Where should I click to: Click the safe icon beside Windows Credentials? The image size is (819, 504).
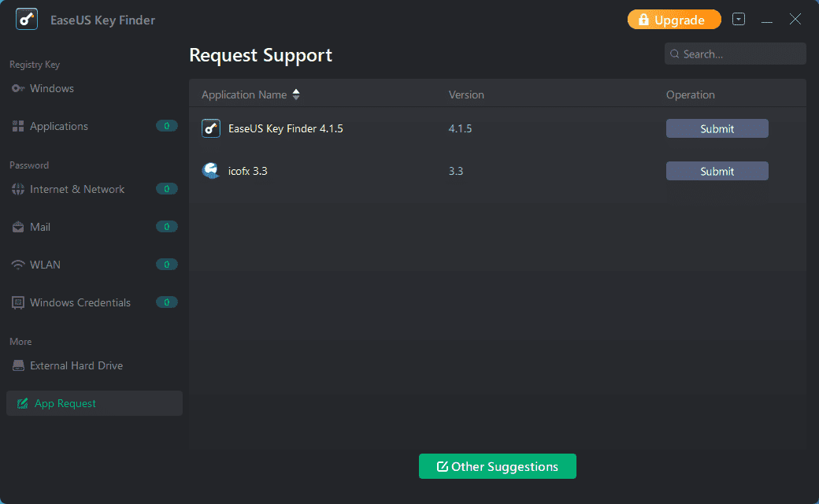18,302
